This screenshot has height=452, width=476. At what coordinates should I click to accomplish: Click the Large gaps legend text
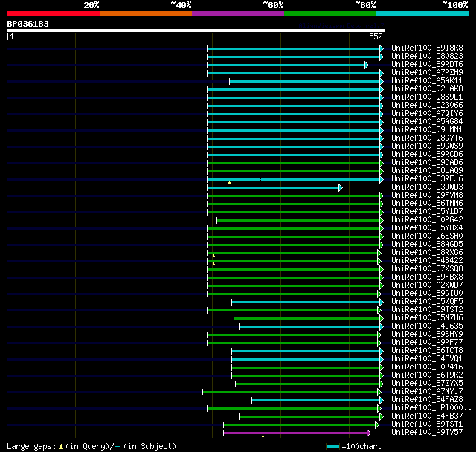[91, 446]
